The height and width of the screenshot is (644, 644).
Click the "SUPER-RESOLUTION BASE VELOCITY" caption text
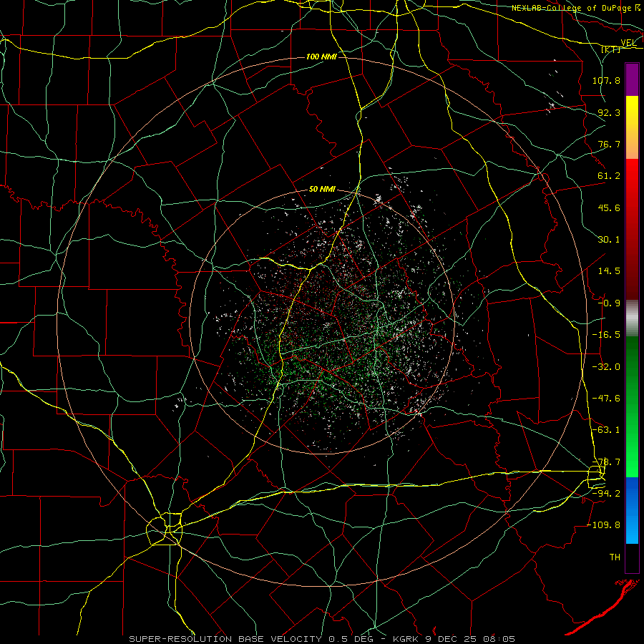[226, 639]
